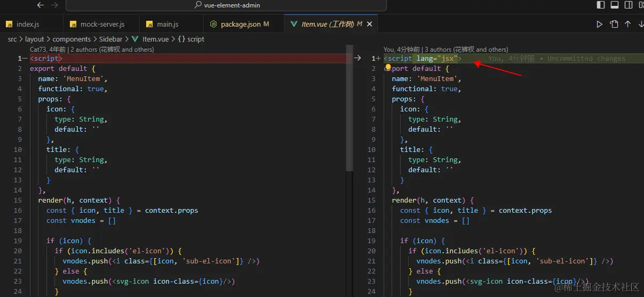Click line number 15 in the left pane
This screenshot has width=644, height=297.
pyautogui.click(x=18, y=200)
